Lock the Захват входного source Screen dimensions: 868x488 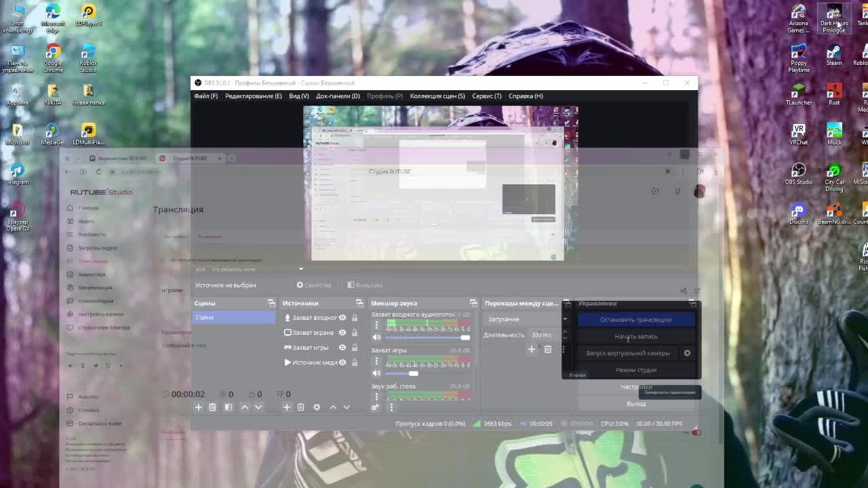point(354,317)
